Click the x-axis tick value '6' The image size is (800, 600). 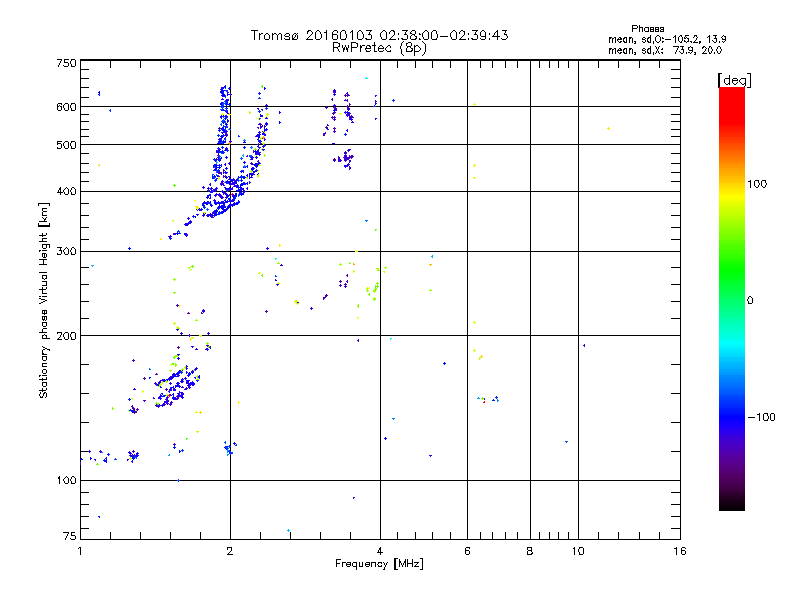[x=467, y=551]
